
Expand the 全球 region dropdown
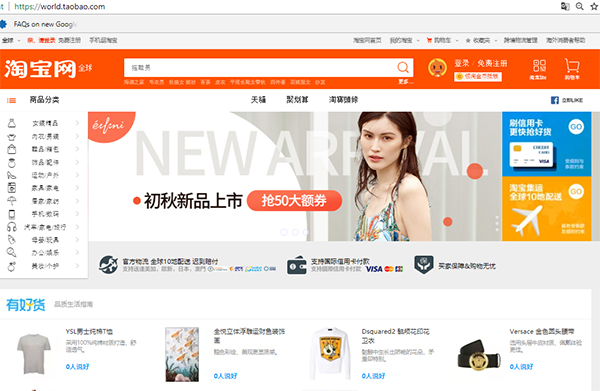(19, 41)
